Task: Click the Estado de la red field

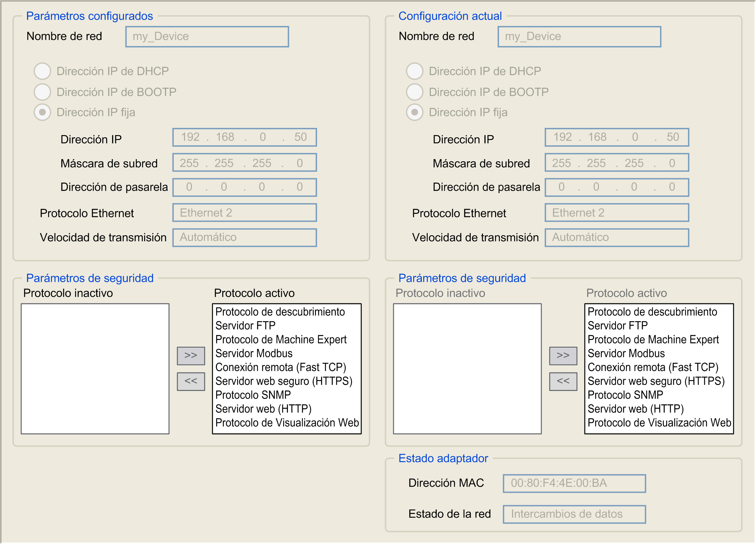Action: click(574, 514)
